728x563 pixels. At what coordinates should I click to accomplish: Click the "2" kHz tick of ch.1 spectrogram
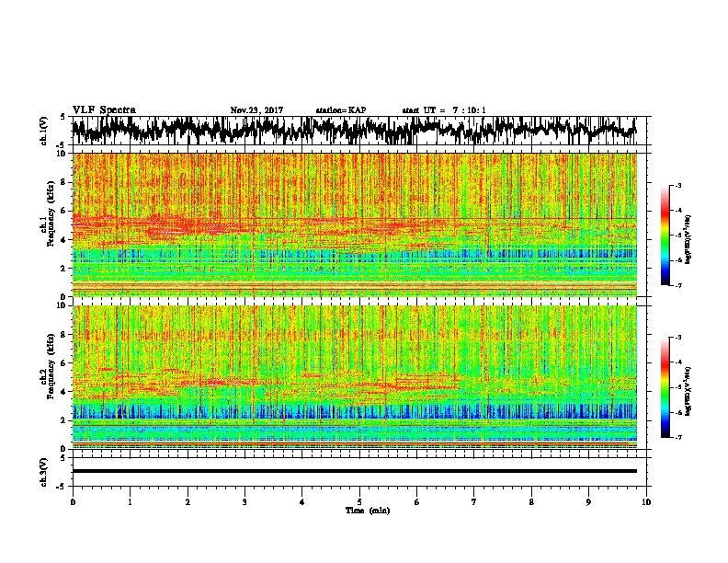pos(64,268)
